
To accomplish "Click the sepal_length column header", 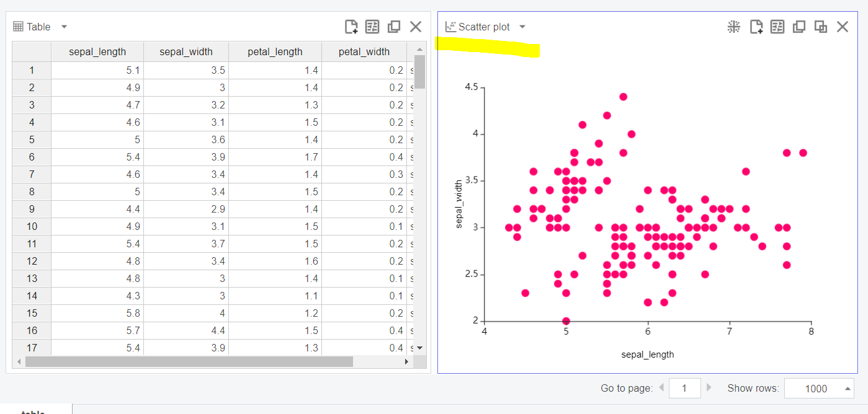I will coord(97,51).
